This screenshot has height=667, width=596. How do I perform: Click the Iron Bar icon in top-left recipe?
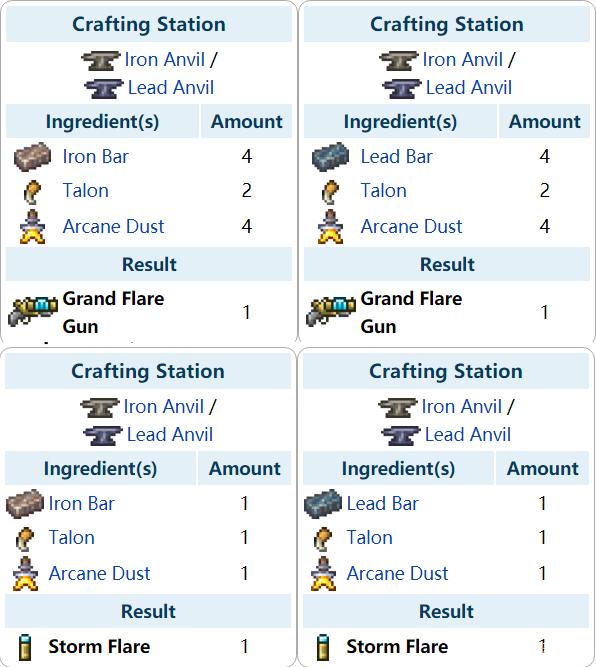pos(32,157)
